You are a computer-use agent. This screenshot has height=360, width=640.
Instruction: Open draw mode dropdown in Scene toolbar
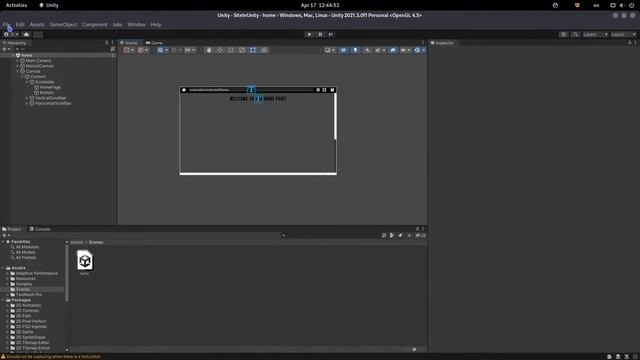tap(329, 50)
